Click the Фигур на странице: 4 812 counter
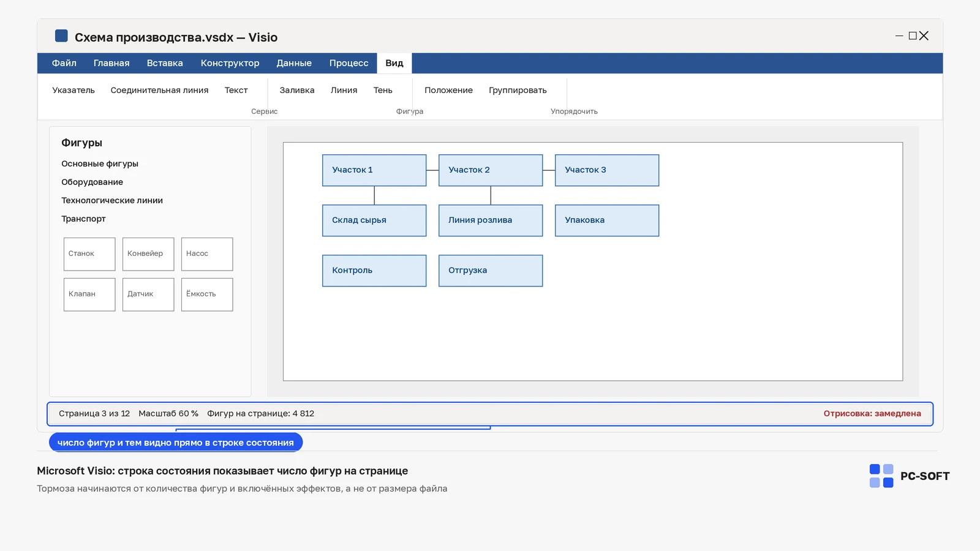 [261, 414]
